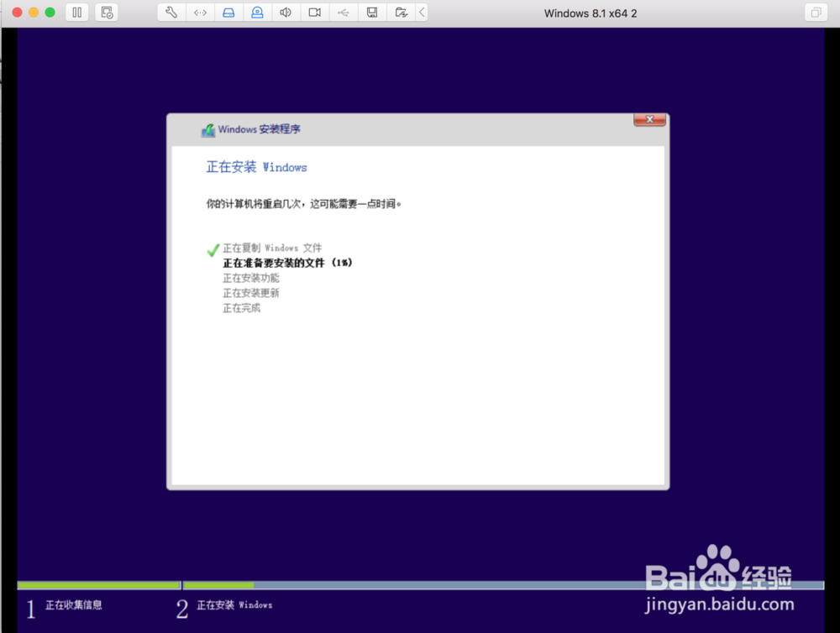
Task: Click the sound output speaker icon
Action: point(286,12)
